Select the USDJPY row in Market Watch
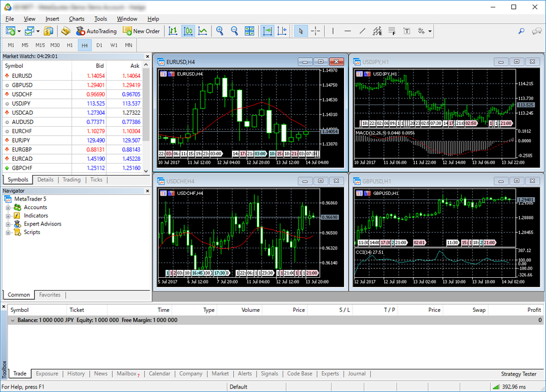 coord(72,103)
